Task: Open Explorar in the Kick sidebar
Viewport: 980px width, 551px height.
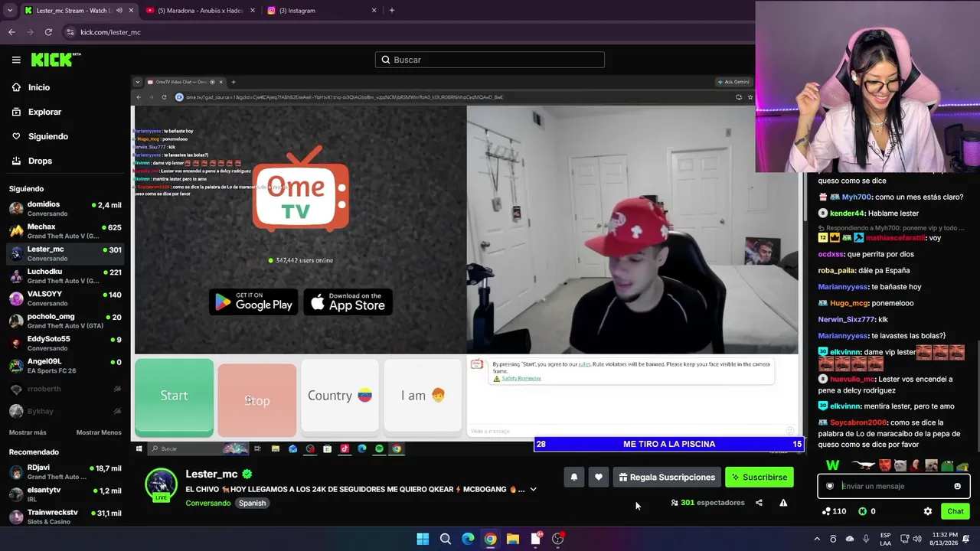Action: click(44, 112)
